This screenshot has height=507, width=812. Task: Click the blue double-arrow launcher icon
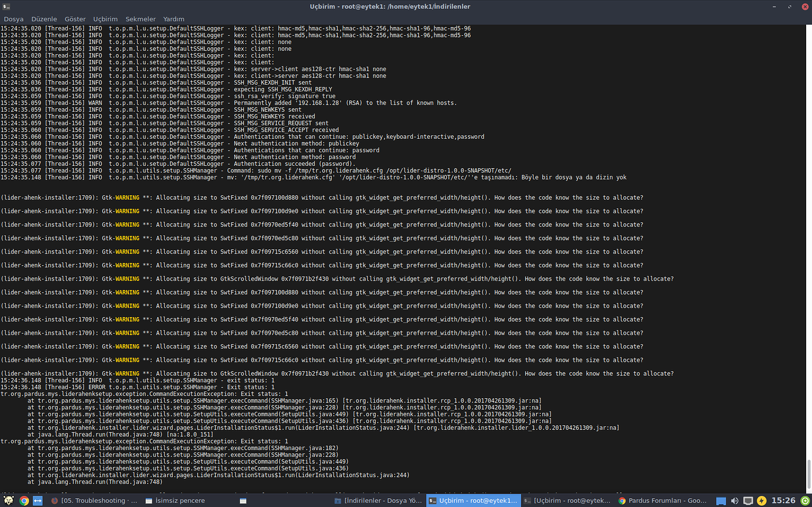pos(38,501)
